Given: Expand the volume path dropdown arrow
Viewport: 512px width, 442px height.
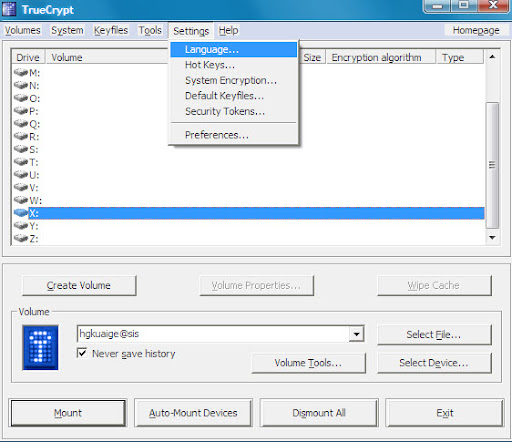Looking at the screenshot, I should [x=356, y=334].
